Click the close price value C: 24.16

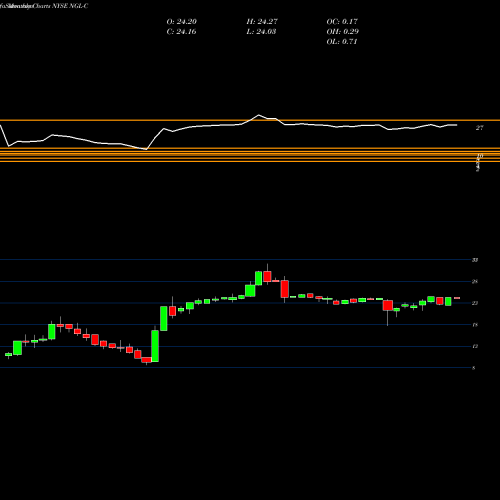[x=181, y=32]
